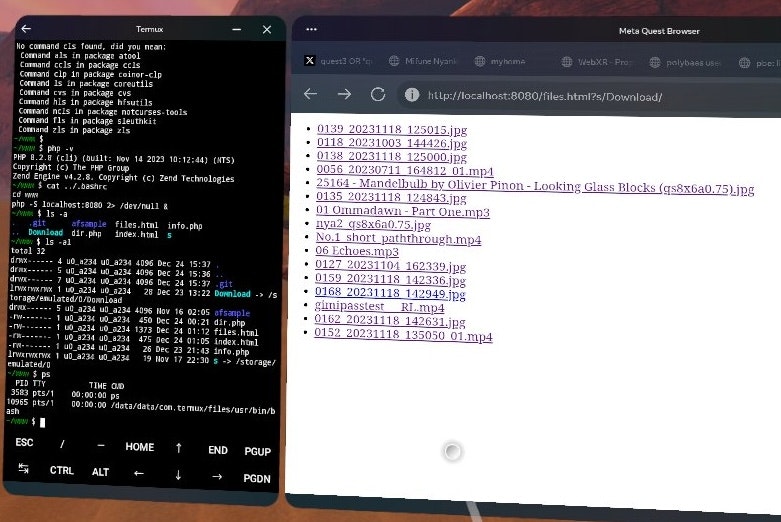Screen dimensions: 781x522
Task: Switch to the pbe tab at far right
Action: (x=760, y=63)
